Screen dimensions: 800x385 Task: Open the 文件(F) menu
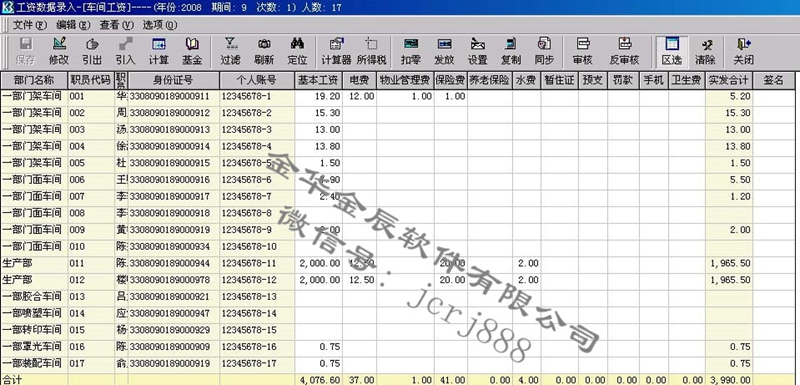[30, 25]
